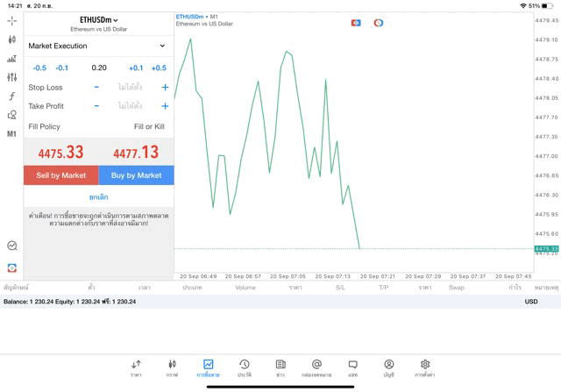Viewport: 561px width, 392px height.
Task: Open the ETHUSDm symbol dropdown
Action: (x=98, y=19)
